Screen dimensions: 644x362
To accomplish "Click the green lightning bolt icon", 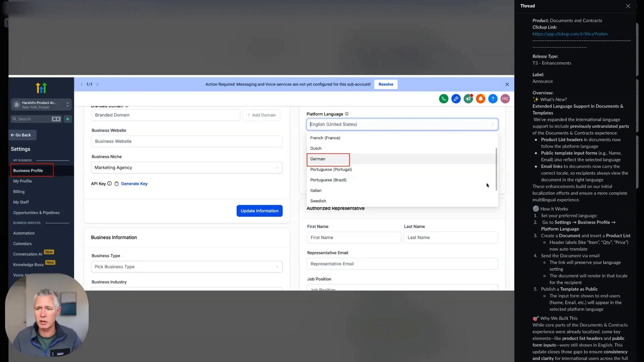I will 68,119.
